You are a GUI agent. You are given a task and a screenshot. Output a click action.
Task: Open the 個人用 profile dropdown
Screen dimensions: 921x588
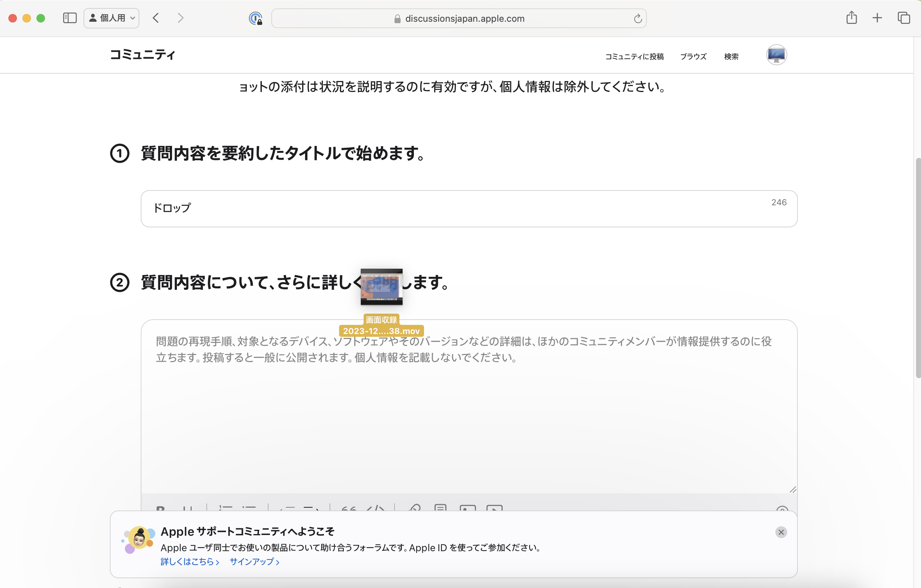tap(111, 18)
